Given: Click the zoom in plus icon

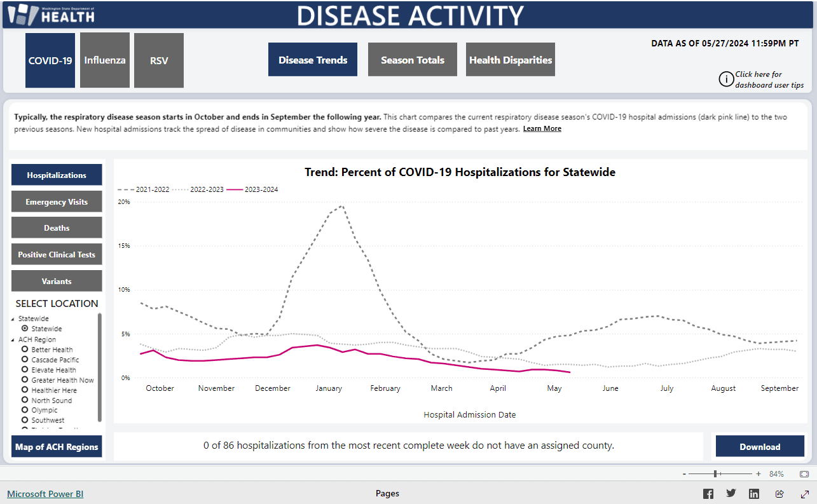Looking at the screenshot, I should tap(759, 474).
